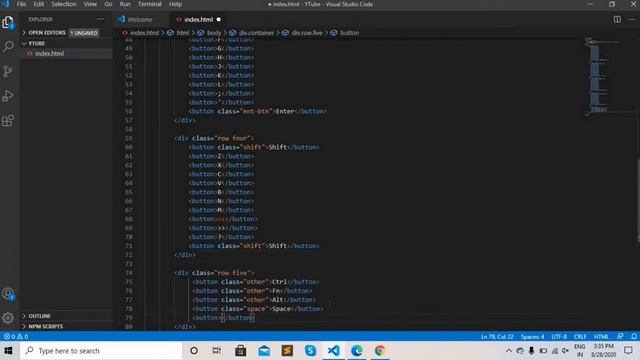Click the Visual Studio Code taskbar icon

[x=333, y=351]
